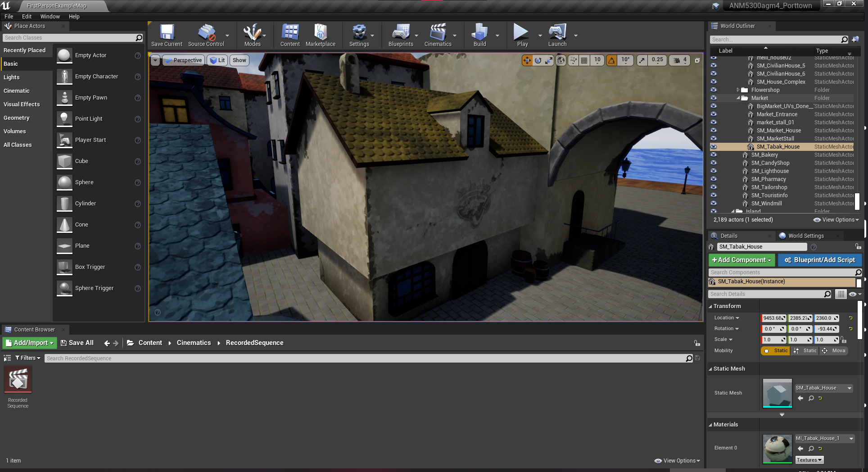The height and width of the screenshot is (472, 868).
Task: Navigate to Cinematics breadcrumb folder
Action: tap(194, 343)
